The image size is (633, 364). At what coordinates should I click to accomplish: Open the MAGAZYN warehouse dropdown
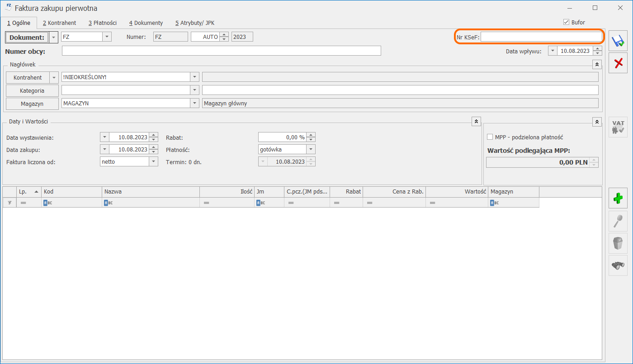pyautogui.click(x=195, y=103)
